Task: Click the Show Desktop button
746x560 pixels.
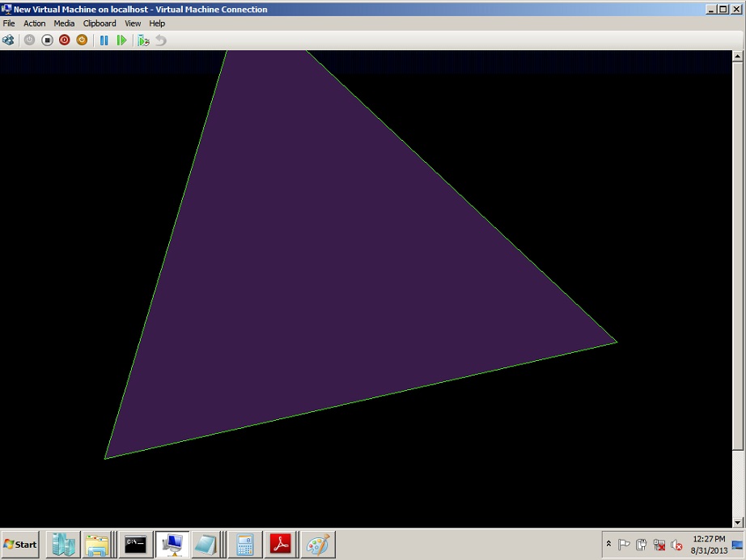Action: (x=737, y=545)
